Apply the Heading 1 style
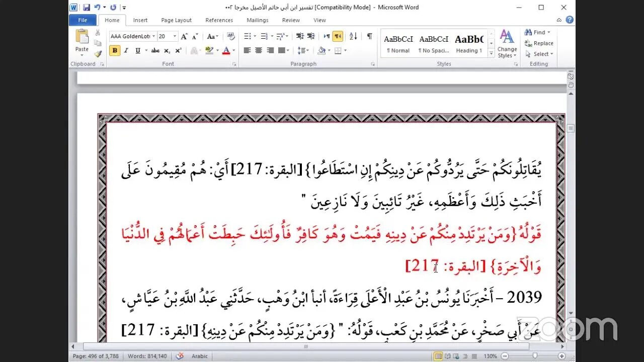 (x=469, y=43)
